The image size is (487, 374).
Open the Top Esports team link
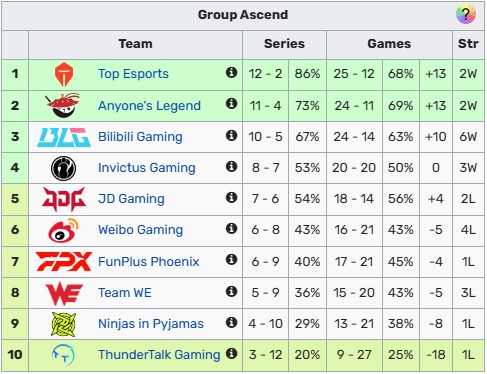(x=133, y=74)
